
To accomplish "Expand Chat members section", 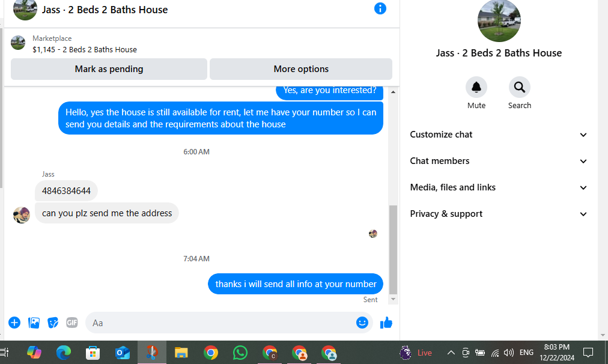I will pyautogui.click(x=498, y=161).
